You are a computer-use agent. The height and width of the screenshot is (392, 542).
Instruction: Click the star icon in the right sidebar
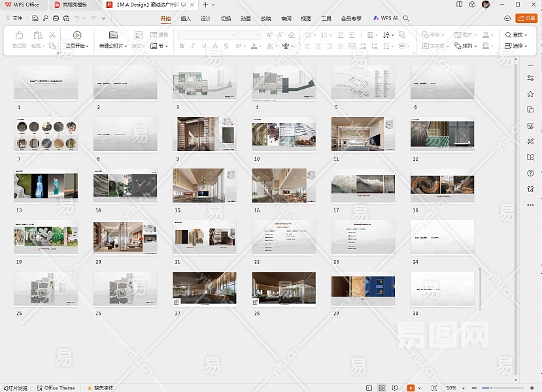[x=530, y=94]
